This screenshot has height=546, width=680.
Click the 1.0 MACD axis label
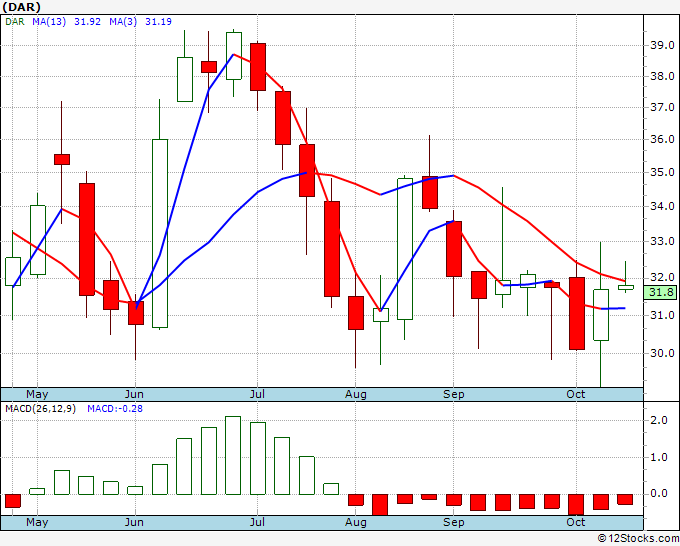tap(659, 457)
